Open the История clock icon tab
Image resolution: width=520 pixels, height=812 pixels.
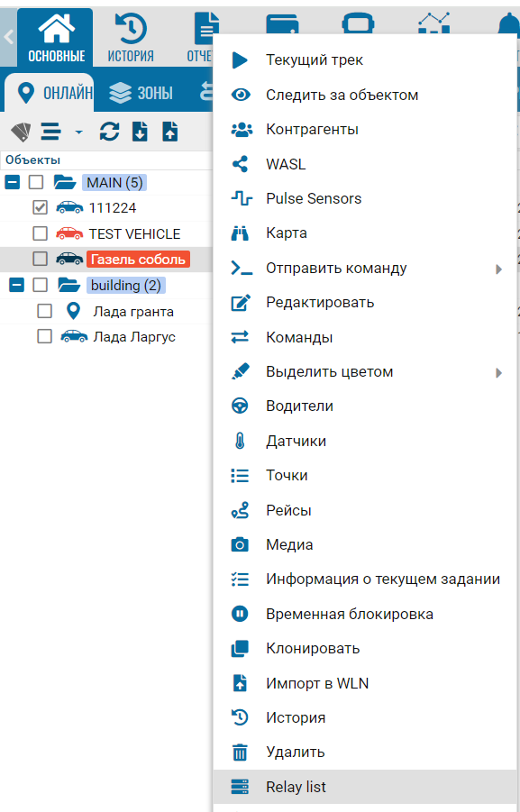[x=131, y=37]
